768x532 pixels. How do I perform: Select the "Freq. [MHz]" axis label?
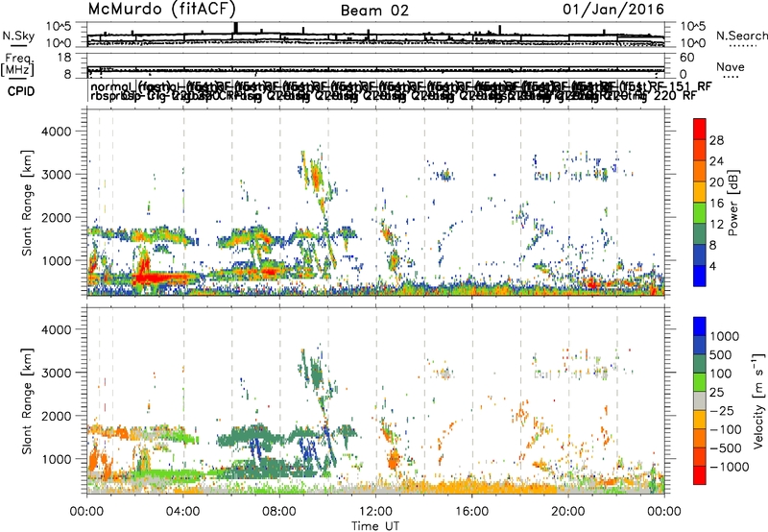pos(17,65)
